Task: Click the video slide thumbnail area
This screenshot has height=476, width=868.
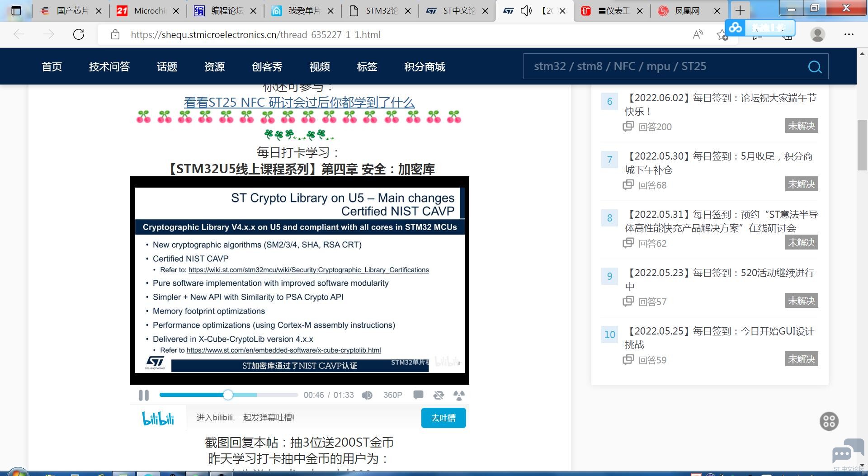Action: tap(300, 280)
